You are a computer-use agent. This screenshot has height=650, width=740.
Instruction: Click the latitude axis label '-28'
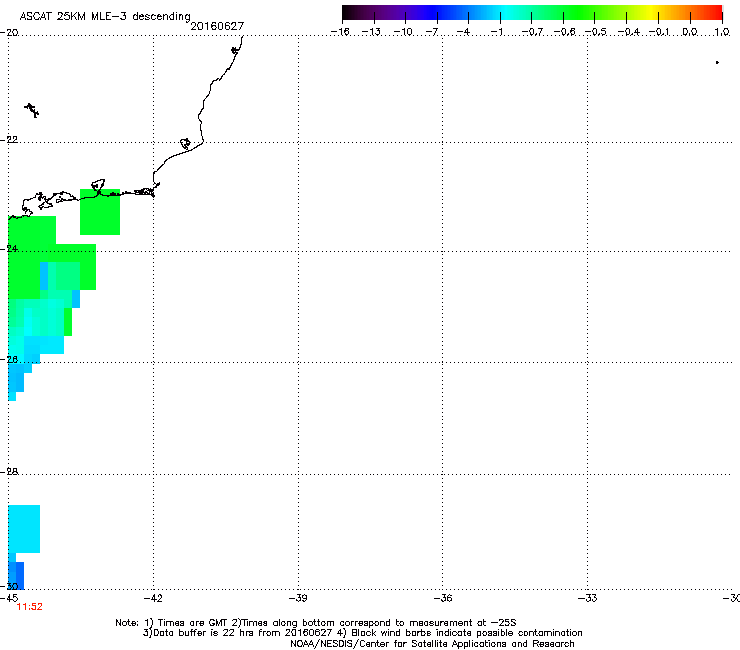pos(9,472)
